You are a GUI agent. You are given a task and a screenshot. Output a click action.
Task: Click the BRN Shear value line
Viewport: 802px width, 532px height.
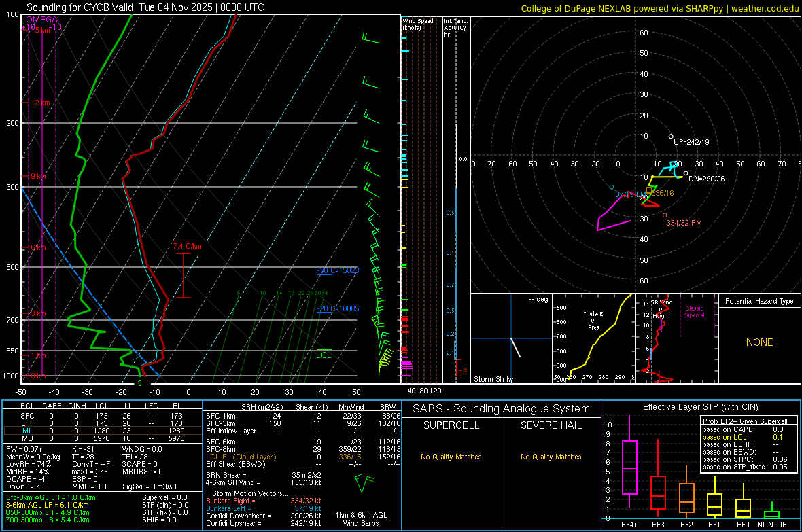264,475
